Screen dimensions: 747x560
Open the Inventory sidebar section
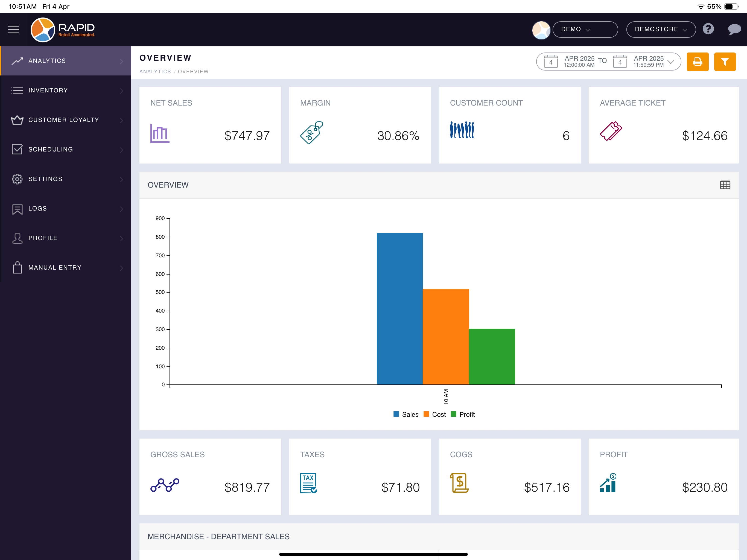[x=66, y=91]
